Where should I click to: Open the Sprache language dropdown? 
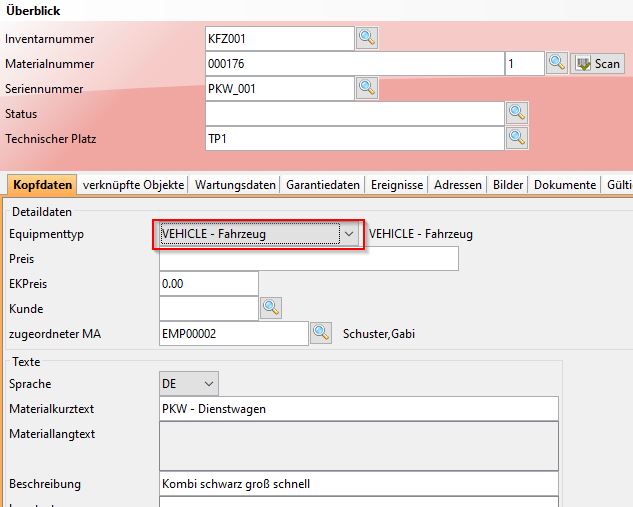tap(208, 384)
